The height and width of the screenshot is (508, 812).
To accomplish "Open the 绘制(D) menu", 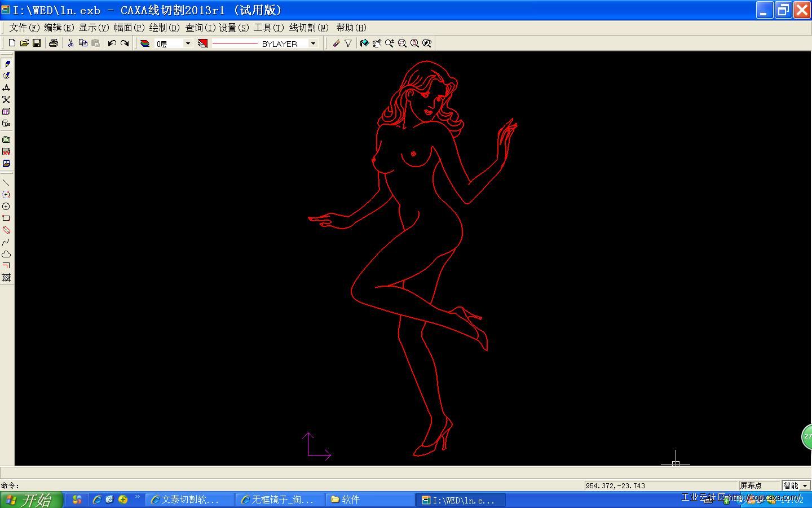I will pos(164,28).
